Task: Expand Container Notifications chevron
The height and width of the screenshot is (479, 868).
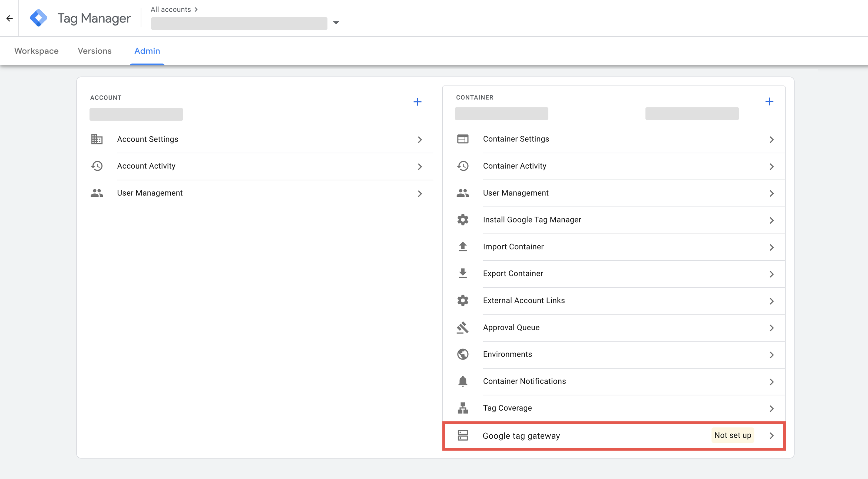Action: click(772, 382)
